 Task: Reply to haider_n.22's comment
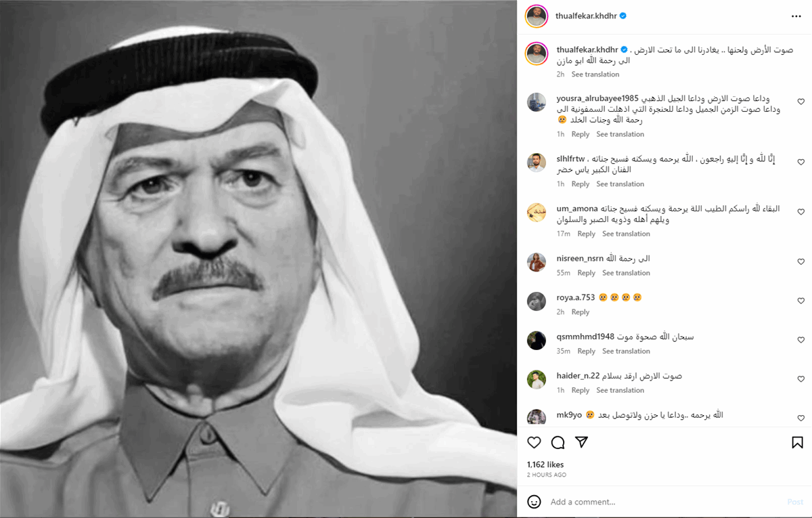[x=581, y=391]
